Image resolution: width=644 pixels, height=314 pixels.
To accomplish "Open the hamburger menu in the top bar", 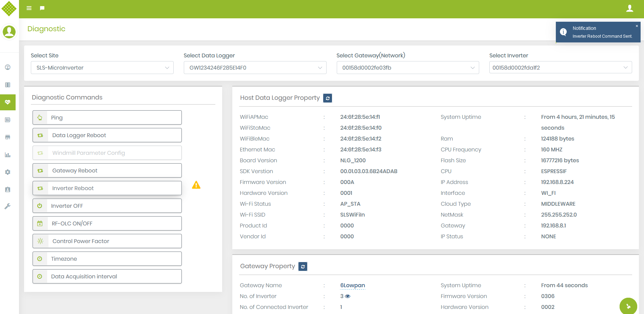I will (x=29, y=8).
